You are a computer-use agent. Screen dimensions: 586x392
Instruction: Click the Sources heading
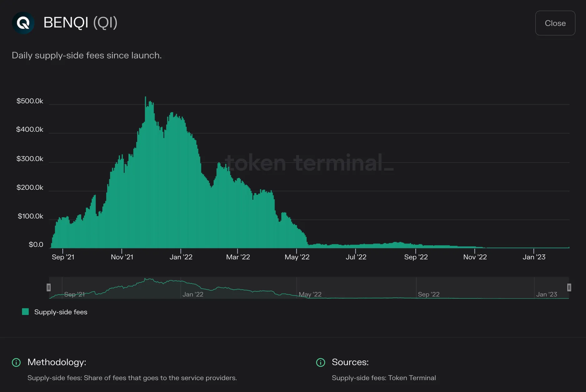tap(350, 362)
